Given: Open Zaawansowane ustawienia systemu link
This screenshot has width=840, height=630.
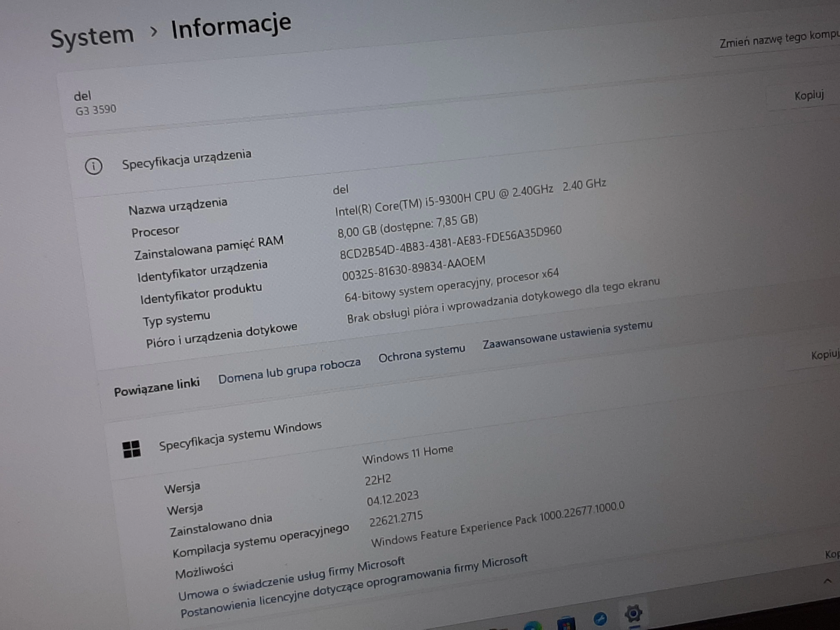Looking at the screenshot, I should point(568,335).
